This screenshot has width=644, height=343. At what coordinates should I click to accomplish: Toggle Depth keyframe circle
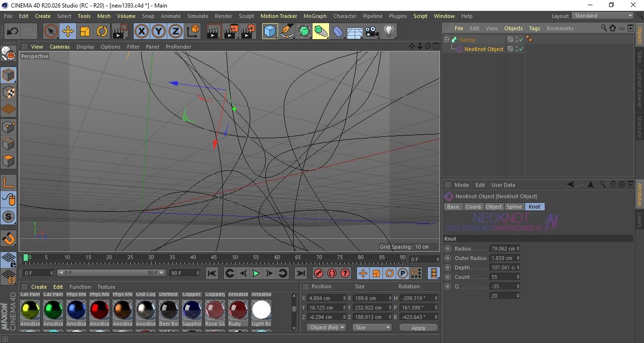point(448,268)
